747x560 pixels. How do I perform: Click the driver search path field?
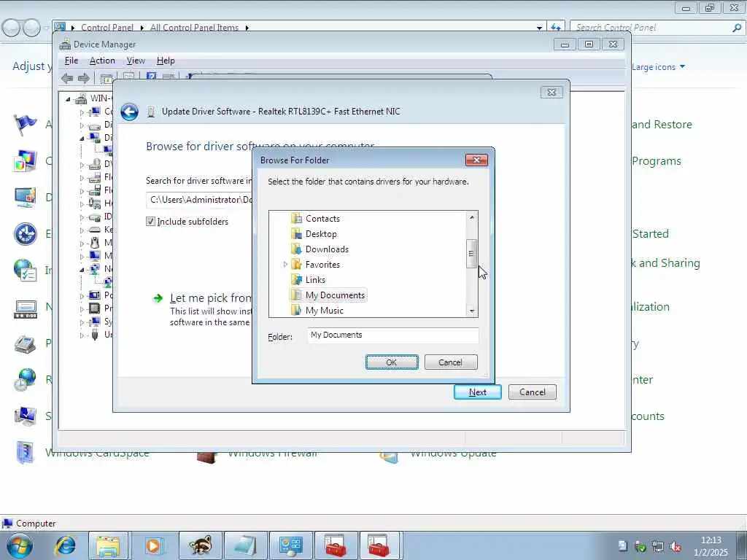tap(199, 200)
